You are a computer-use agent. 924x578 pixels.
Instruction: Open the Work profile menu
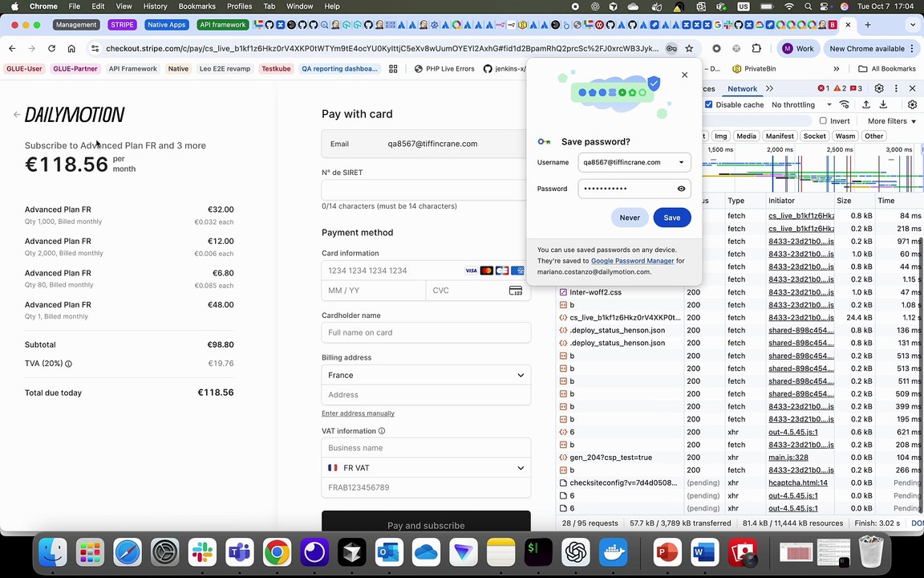(797, 48)
